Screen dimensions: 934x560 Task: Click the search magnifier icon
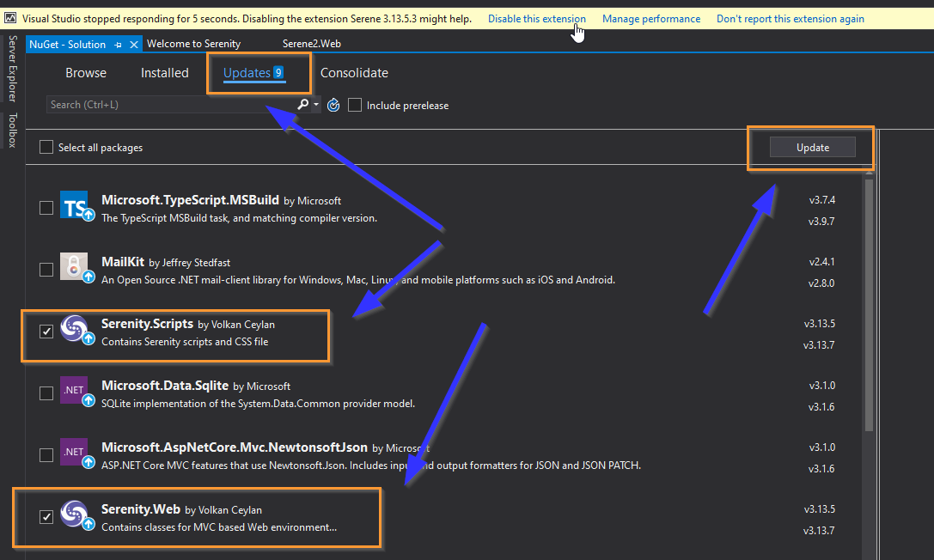coord(302,104)
